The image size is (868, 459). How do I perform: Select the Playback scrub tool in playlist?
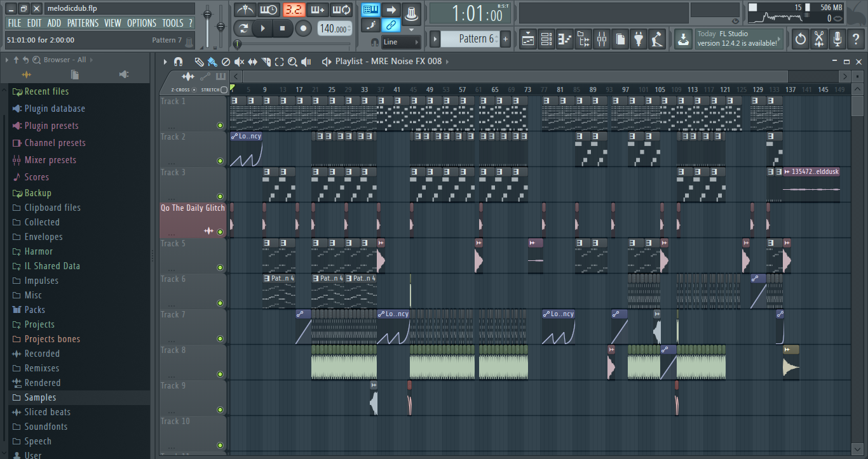pos(306,62)
